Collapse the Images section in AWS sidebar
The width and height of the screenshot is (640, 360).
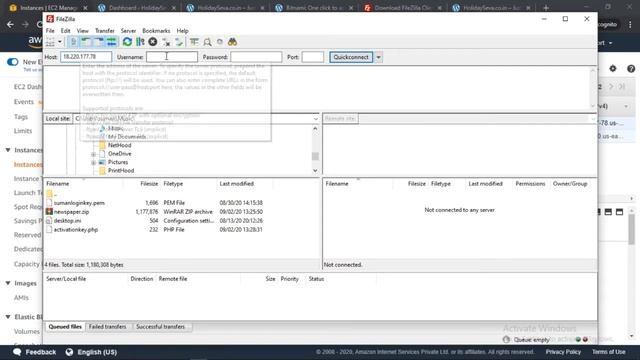coord(8,283)
